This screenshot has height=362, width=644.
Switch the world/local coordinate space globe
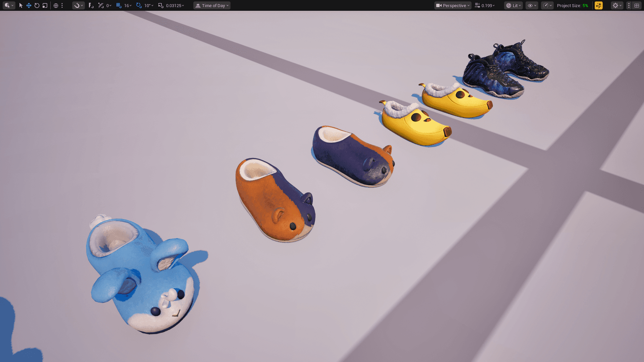(56, 5)
